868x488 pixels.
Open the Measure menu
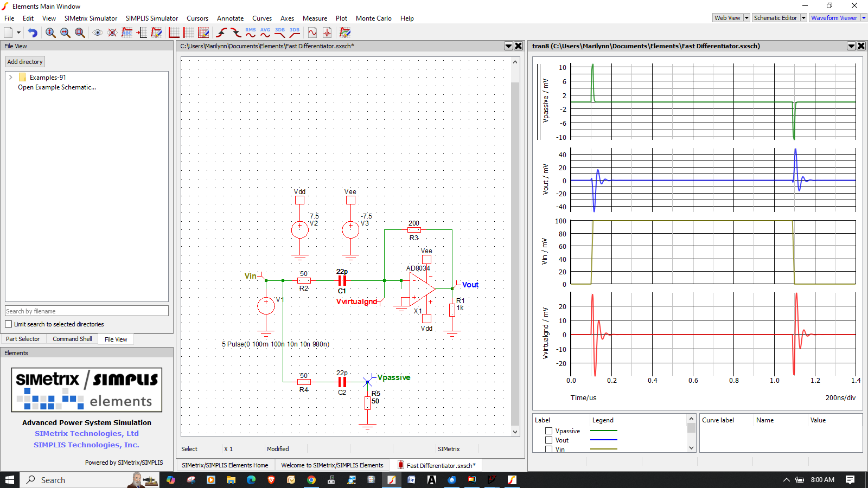click(x=315, y=18)
